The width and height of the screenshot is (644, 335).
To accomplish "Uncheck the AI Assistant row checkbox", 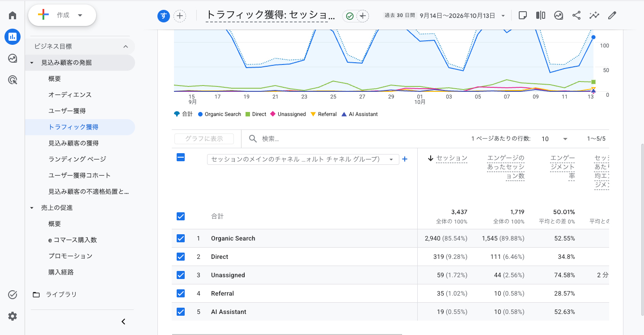I will [x=181, y=312].
